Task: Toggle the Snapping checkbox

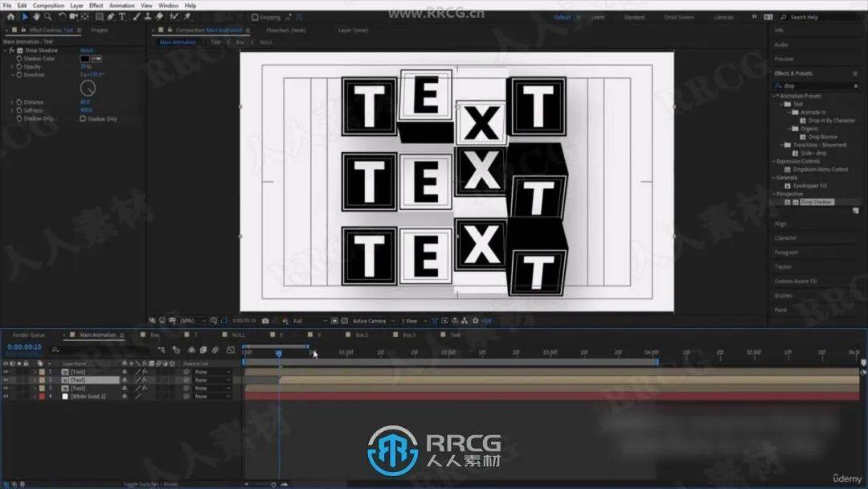Action: (x=255, y=17)
